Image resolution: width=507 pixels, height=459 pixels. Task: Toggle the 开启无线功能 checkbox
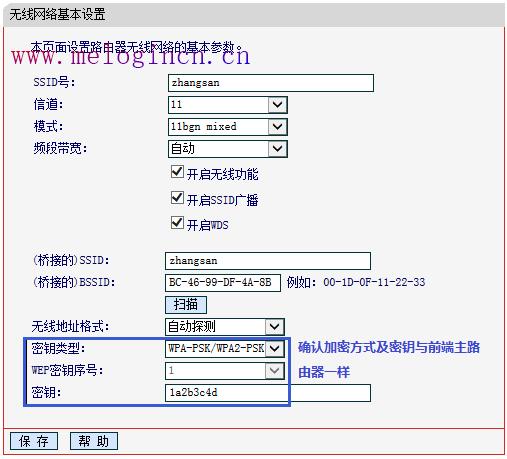pos(177,172)
